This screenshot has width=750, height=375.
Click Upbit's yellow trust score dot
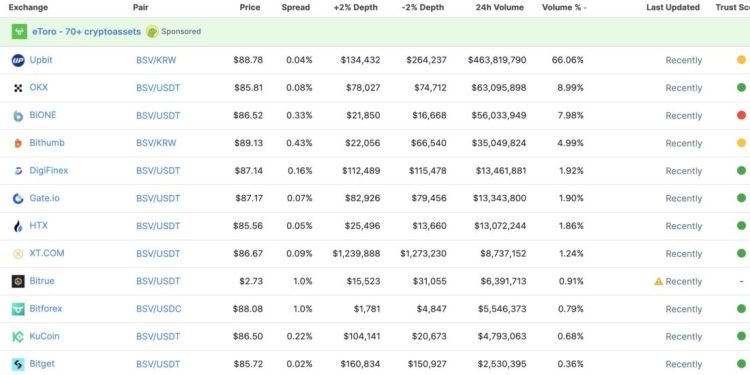[741, 60]
